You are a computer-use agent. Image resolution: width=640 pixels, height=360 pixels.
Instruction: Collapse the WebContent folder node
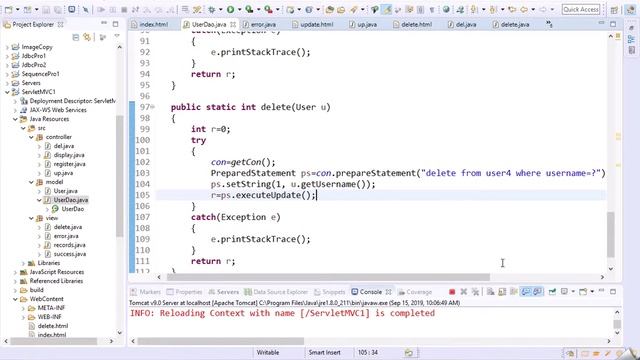(x=15, y=299)
